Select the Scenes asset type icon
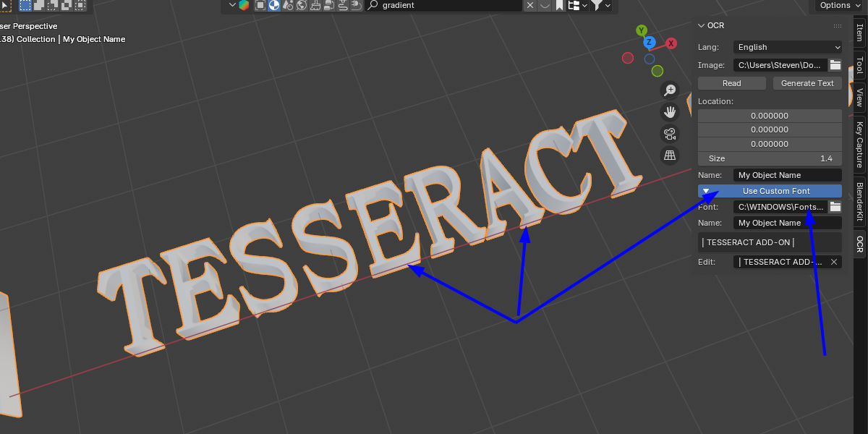This screenshot has width=868, height=434. pyautogui.click(x=288, y=5)
